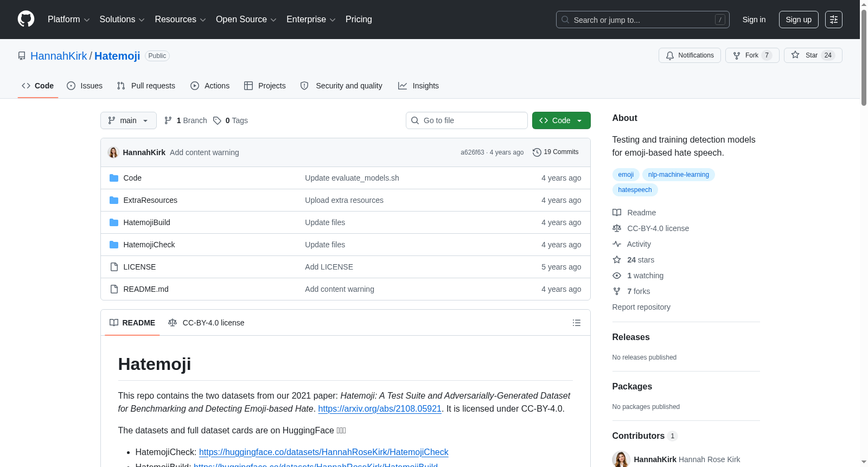The height and width of the screenshot is (467, 868).
Task: Switch to the Pull requests tab
Action: coord(146,86)
